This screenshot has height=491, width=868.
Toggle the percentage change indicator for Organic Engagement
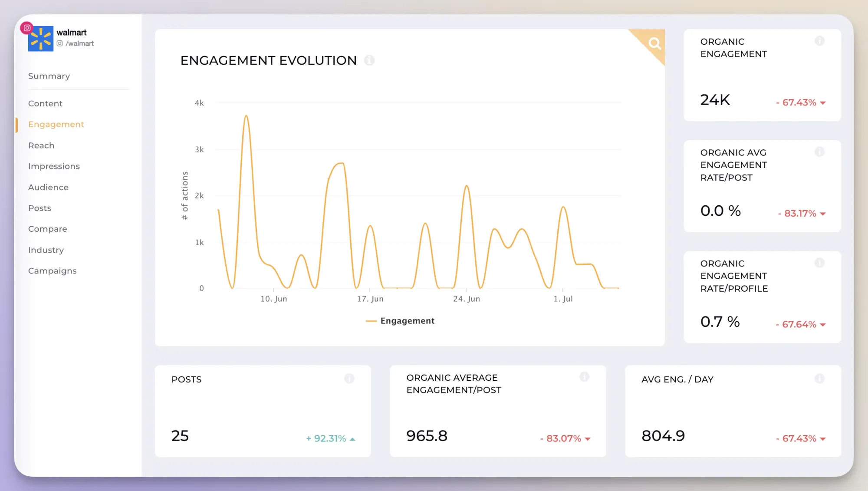(799, 102)
